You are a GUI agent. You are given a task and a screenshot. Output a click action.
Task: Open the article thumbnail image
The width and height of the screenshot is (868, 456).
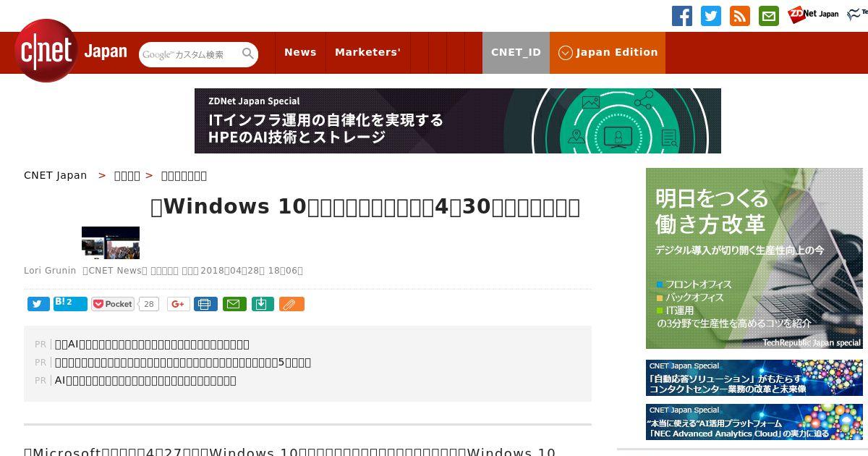coord(111,242)
